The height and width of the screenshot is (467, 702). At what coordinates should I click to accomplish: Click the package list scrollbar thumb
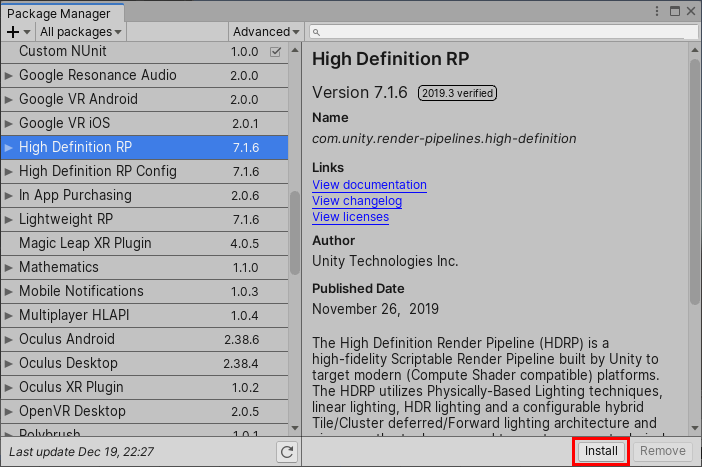tap(295, 233)
